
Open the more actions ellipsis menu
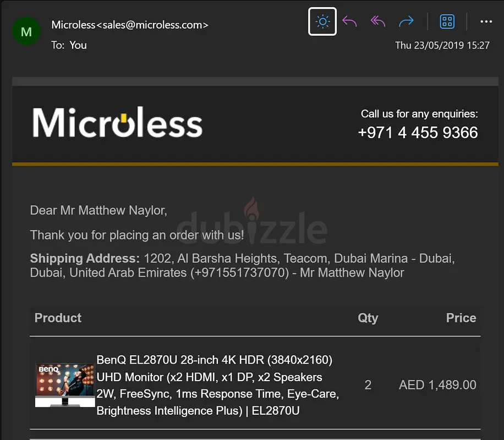pyautogui.click(x=486, y=21)
